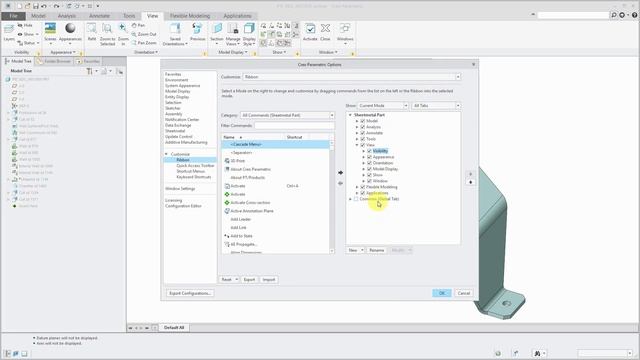Switch to the Flexible Modeling tab
This screenshot has width=640, height=360.
point(190,16)
